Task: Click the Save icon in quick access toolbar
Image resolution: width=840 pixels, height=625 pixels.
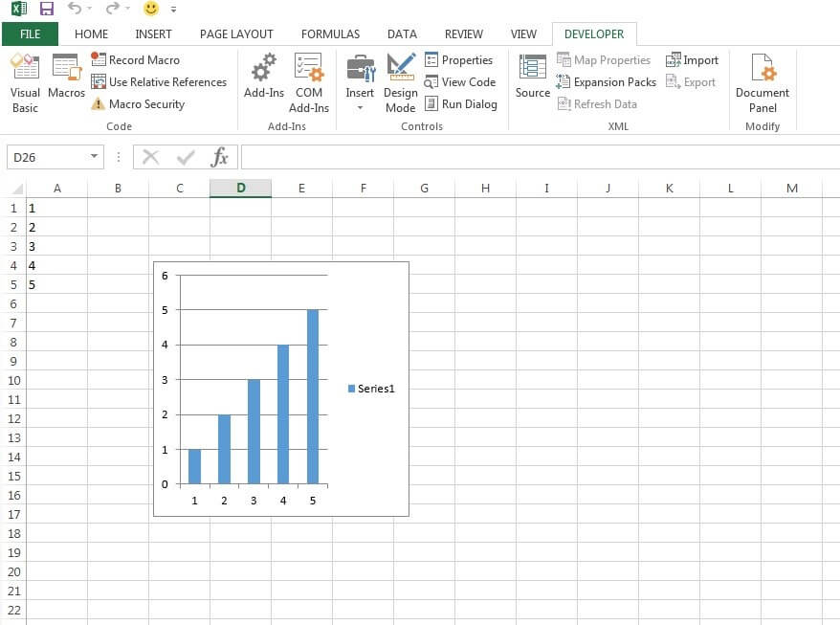Action: 47,9
